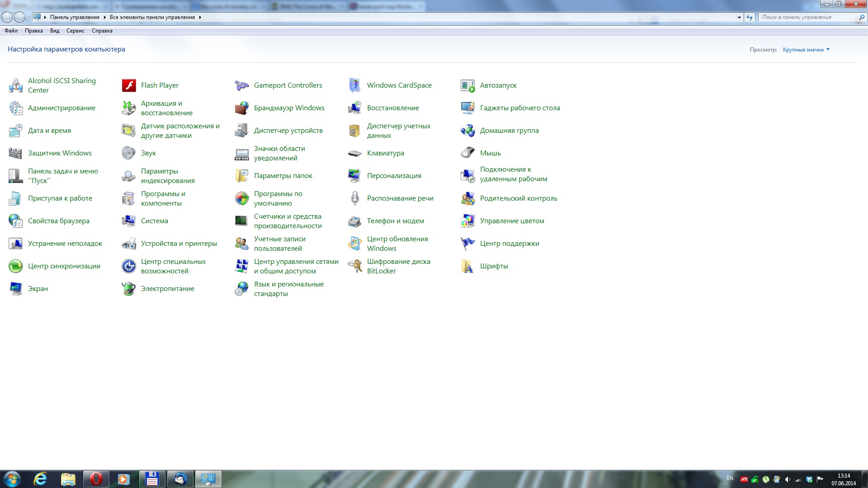Expand arrow after Панель управления breadcrumb
Viewport: 868px width, 488px height.
104,18
